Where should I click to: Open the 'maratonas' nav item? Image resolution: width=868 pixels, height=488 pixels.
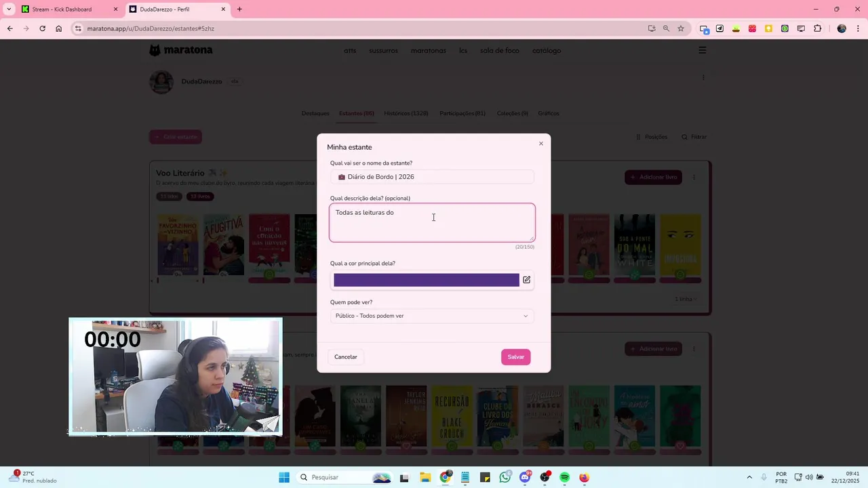point(429,51)
